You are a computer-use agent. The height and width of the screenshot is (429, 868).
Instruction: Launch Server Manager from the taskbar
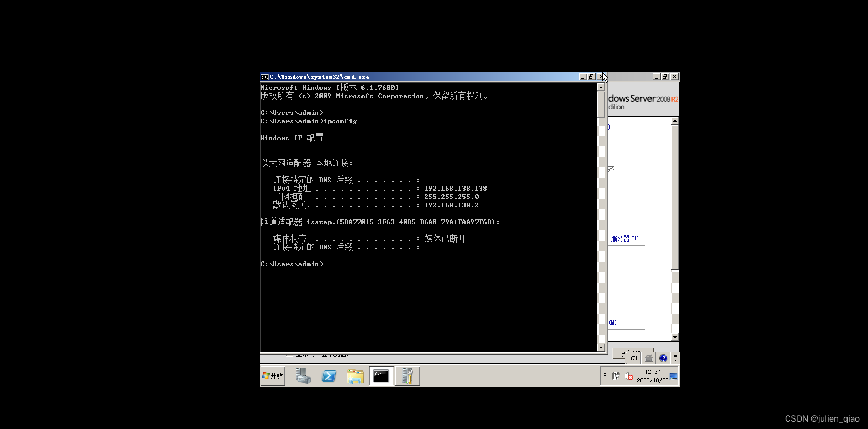pyautogui.click(x=303, y=376)
